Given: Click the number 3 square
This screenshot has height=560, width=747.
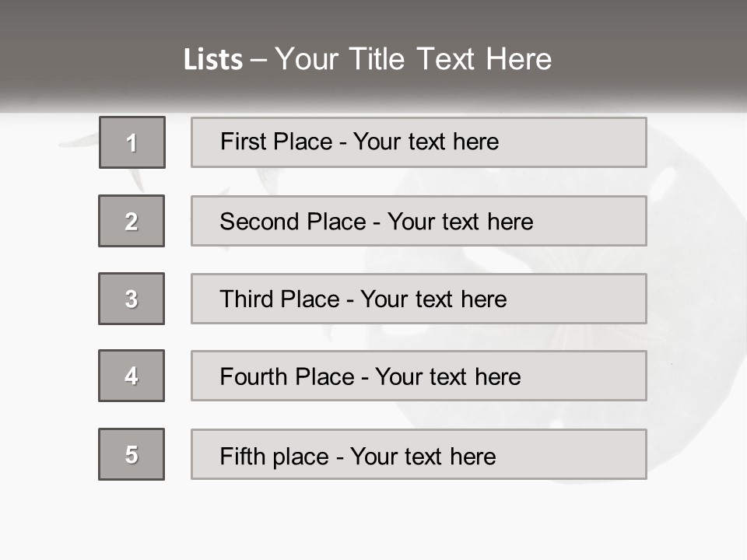Looking at the screenshot, I should pyautogui.click(x=132, y=299).
